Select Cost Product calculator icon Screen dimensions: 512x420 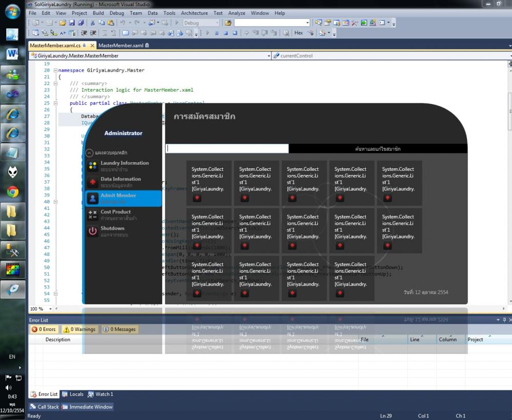click(92, 215)
